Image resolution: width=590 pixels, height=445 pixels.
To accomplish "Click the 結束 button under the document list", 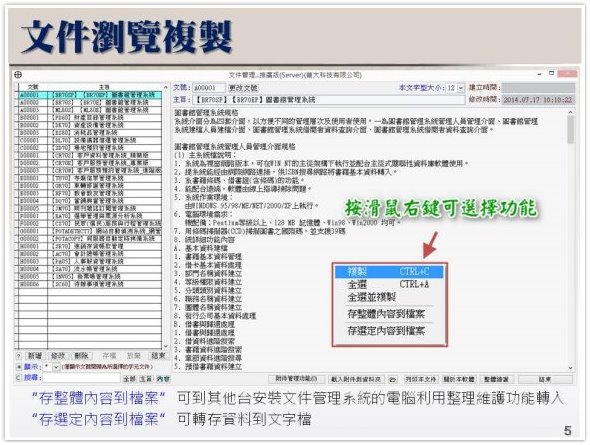I will [158, 356].
